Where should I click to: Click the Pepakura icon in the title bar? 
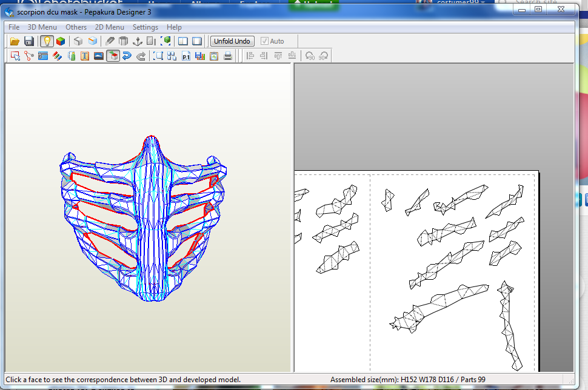tap(9, 12)
